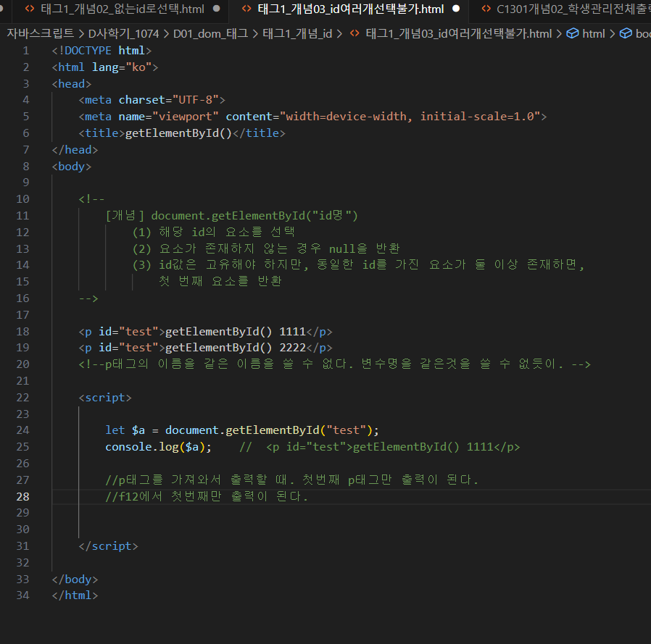Open 자바스크립트 breadcrumb folder
Image resolution: width=651 pixels, height=644 pixels.
tap(40, 33)
